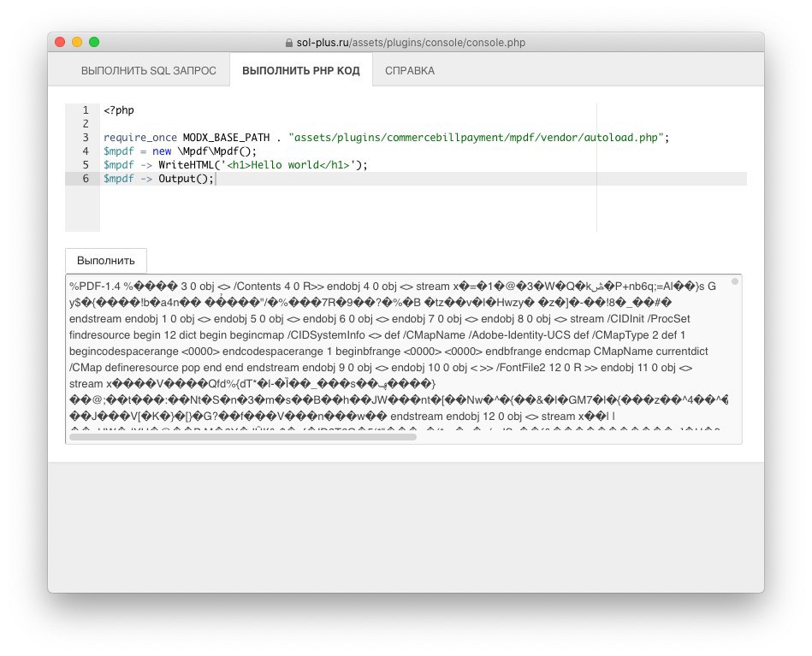Click MODX_BASE_PATH constant in code
Viewport: 812px width, 656px height.
[226, 138]
